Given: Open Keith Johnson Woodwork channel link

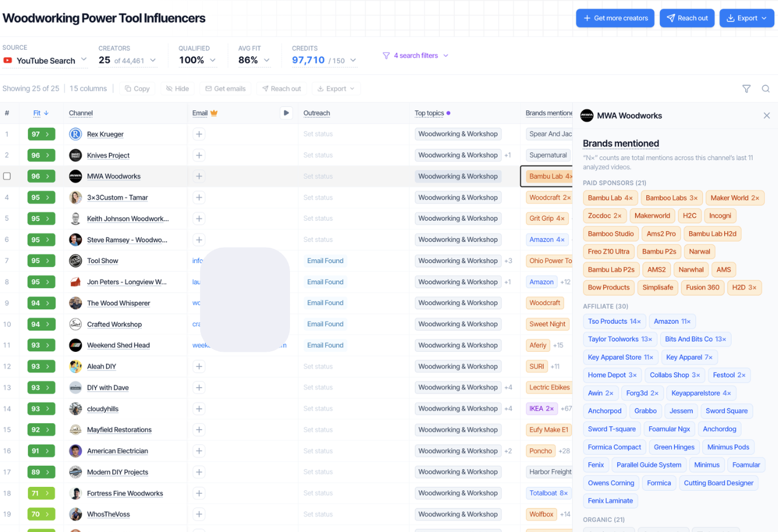Looking at the screenshot, I should 128,219.
